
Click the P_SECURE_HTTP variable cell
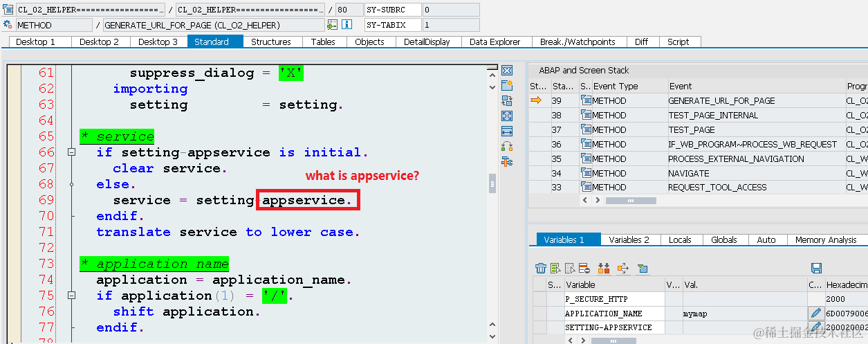(x=614, y=299)
